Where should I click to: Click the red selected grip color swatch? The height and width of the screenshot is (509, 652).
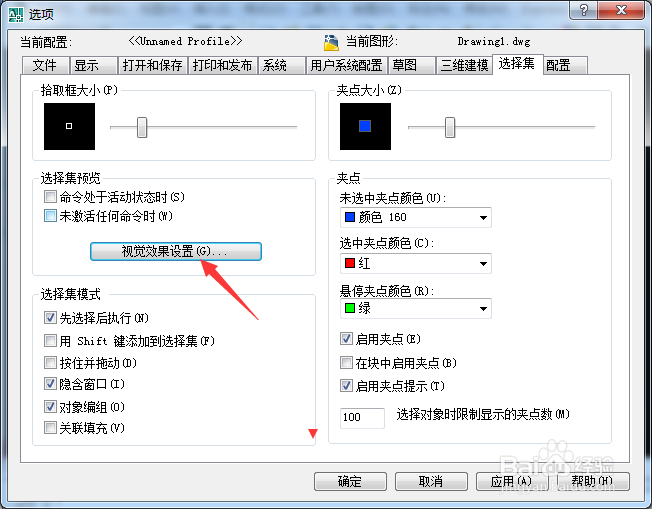tap(350, 263)
